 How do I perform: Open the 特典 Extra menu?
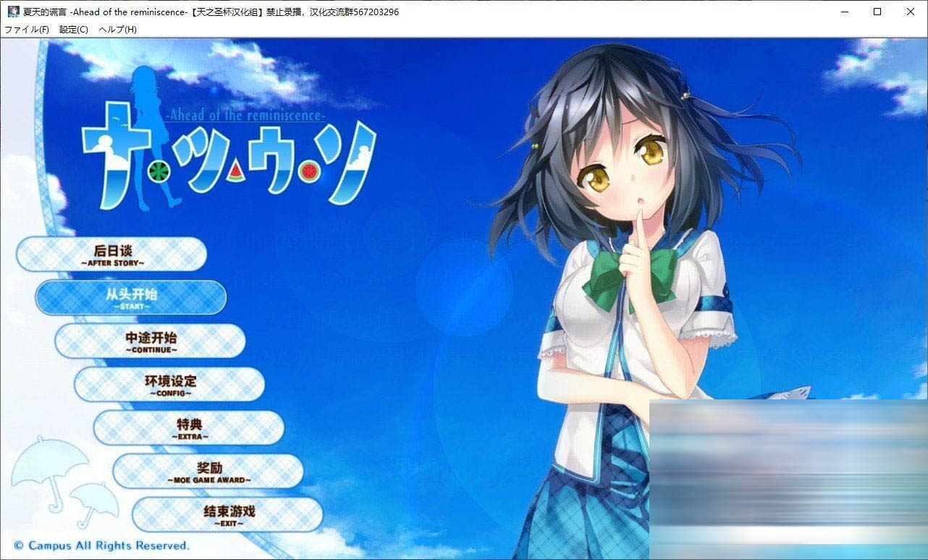point(189,428)
